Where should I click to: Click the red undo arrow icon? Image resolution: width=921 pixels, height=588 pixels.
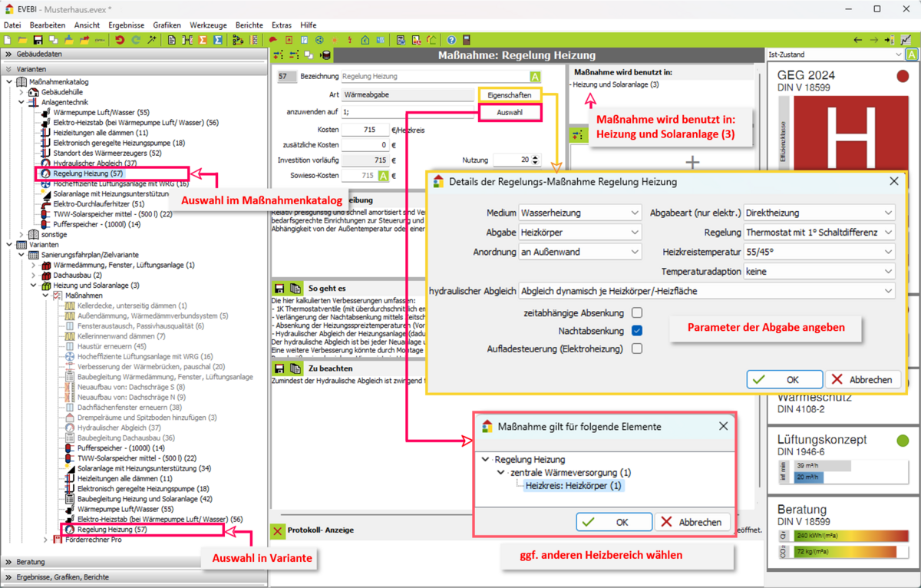coord(120,40)
